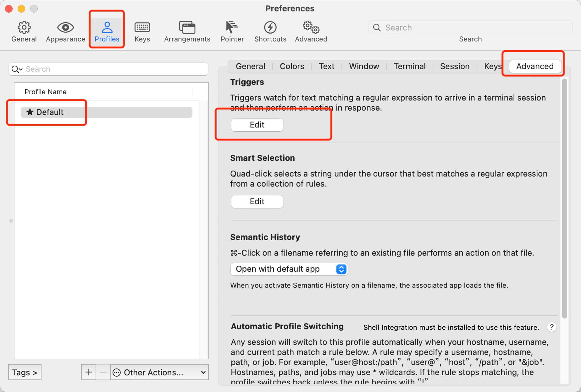Open the Appearance eye icon

click(x=65, y=28)
